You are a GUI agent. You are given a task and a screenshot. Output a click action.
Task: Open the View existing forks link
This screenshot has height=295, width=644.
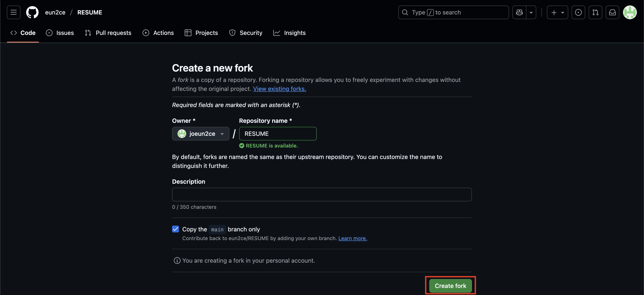pyautogui.click(x=279, y=89)
